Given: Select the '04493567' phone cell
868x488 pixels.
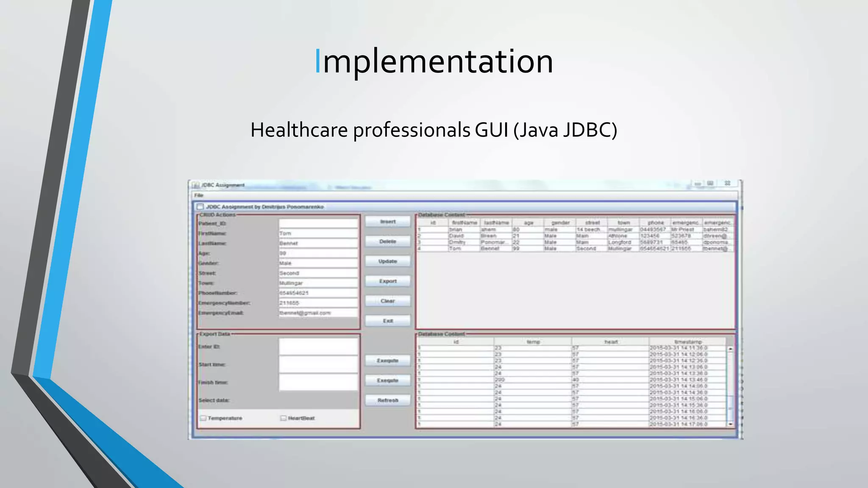Looking at the screenshot, I should pyautogui.click(x=655, y=230).
